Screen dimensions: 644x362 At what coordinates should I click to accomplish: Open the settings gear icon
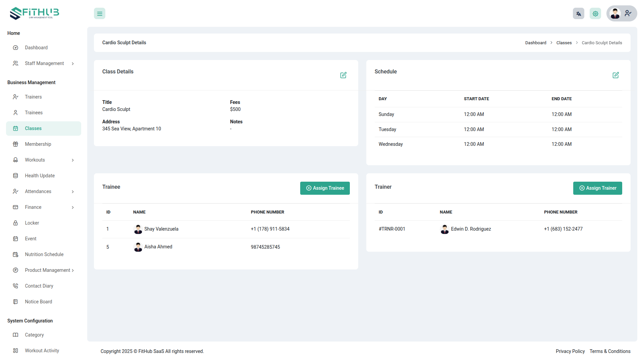click(595, 14)
